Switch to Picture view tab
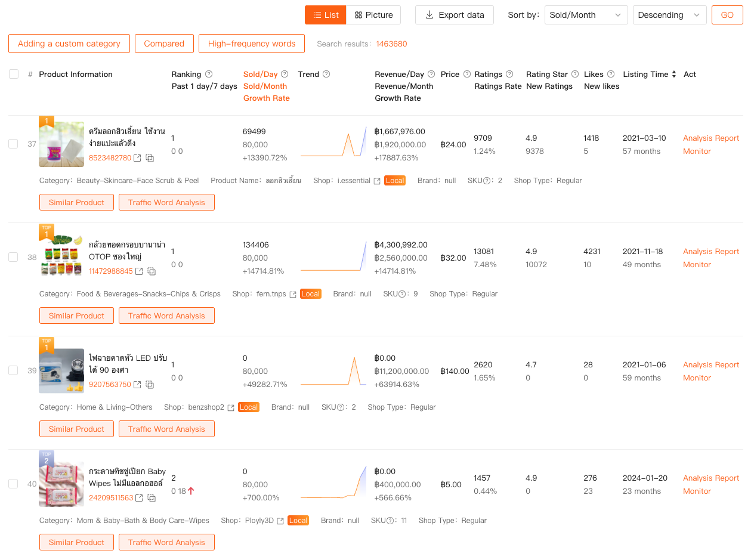 [x=373, y=15]
